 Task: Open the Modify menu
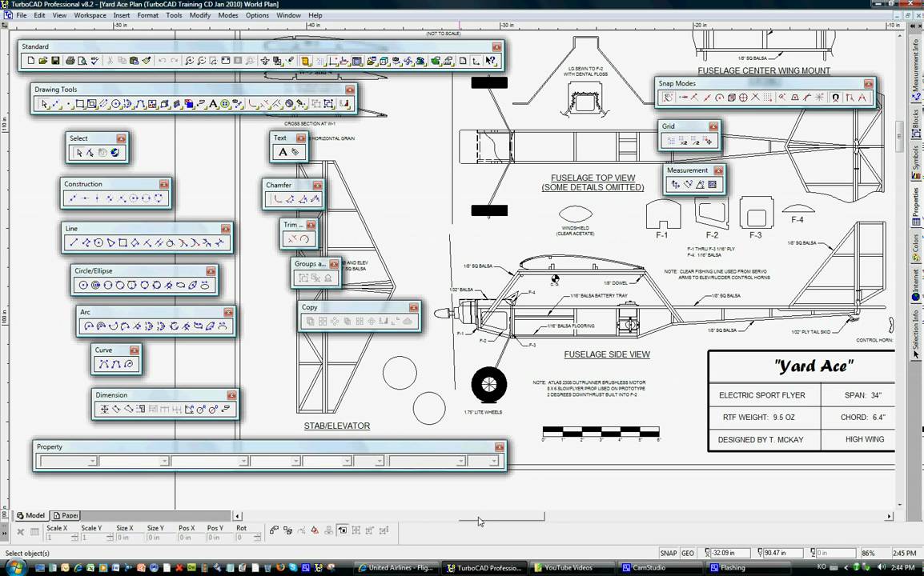(x=199, y=15)
